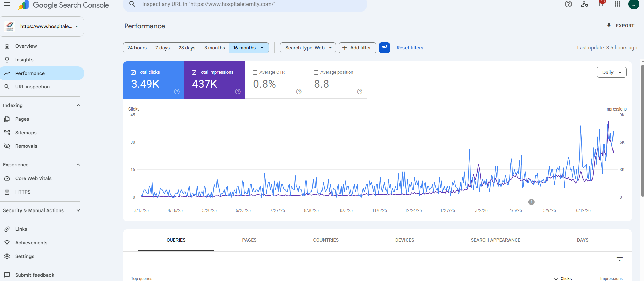644x281 pixels.
Task: Click Reset filters link
Action: coord(410,48)
